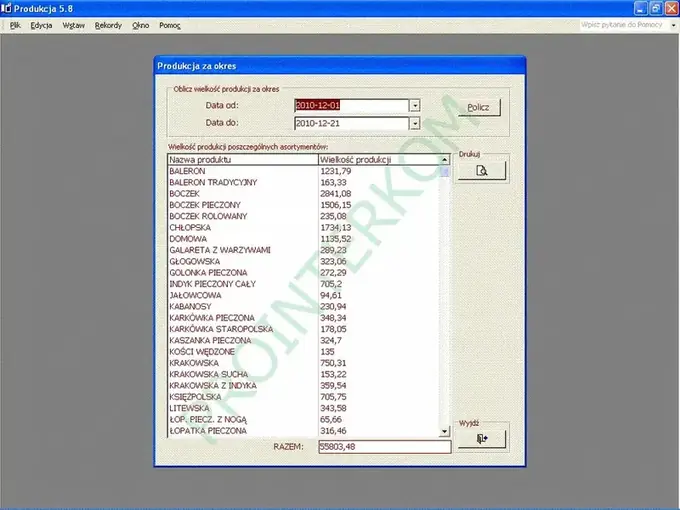Minimize the Produkcja window
This screenshot has height=510, width=680.
641,8
